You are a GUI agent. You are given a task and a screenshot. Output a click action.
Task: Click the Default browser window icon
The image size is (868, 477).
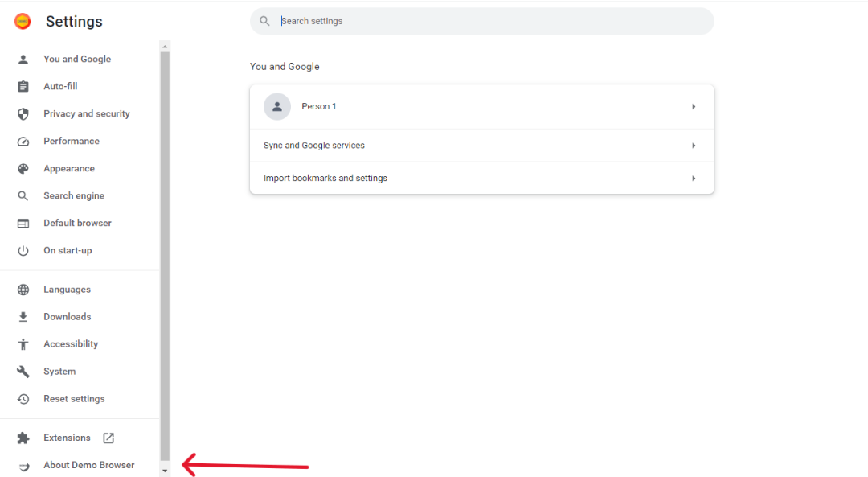23,224
